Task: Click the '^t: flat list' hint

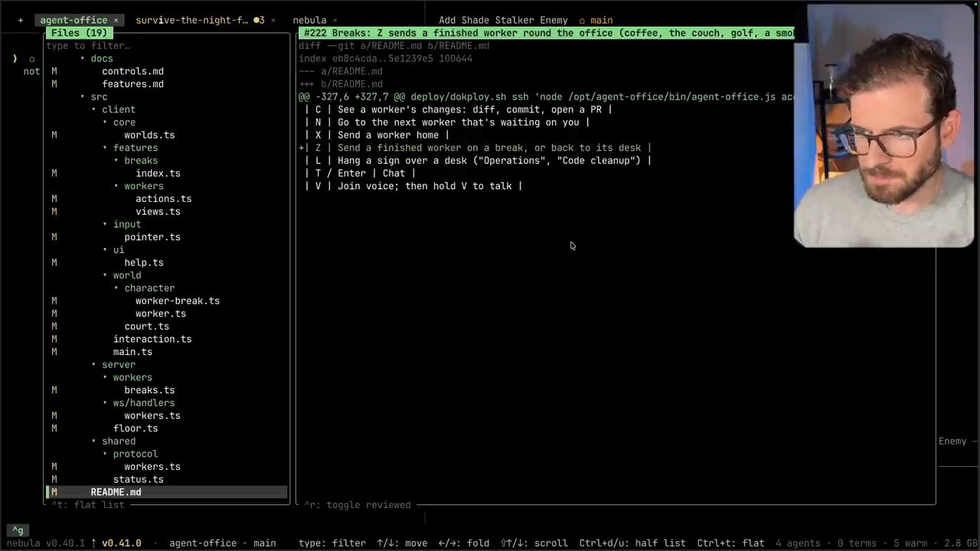Action: (87, 505)
